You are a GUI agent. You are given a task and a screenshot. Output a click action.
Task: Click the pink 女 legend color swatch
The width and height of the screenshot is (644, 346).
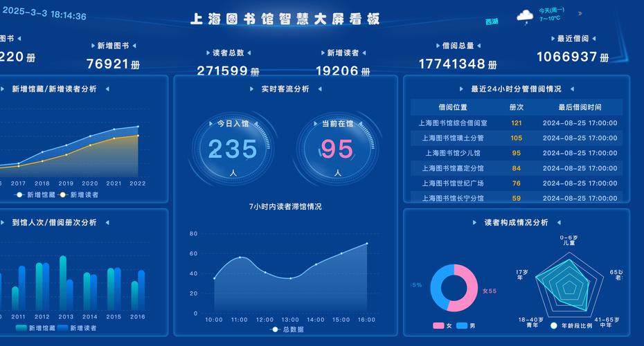(438, 325)
